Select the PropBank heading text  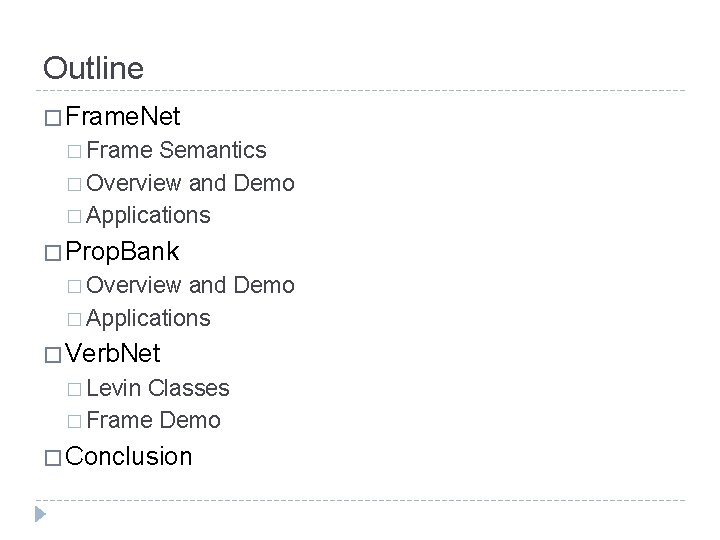tap(122, 252)
